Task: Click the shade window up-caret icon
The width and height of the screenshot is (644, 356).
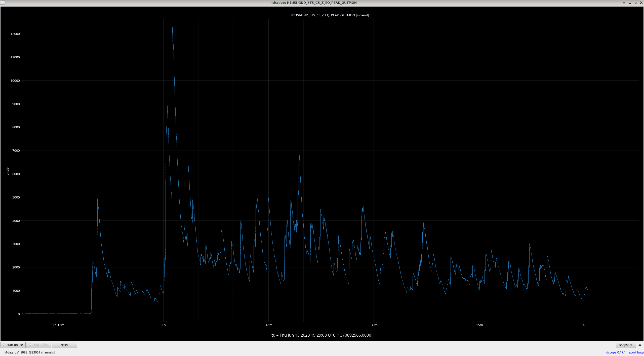Action: (x=624, y=3)
